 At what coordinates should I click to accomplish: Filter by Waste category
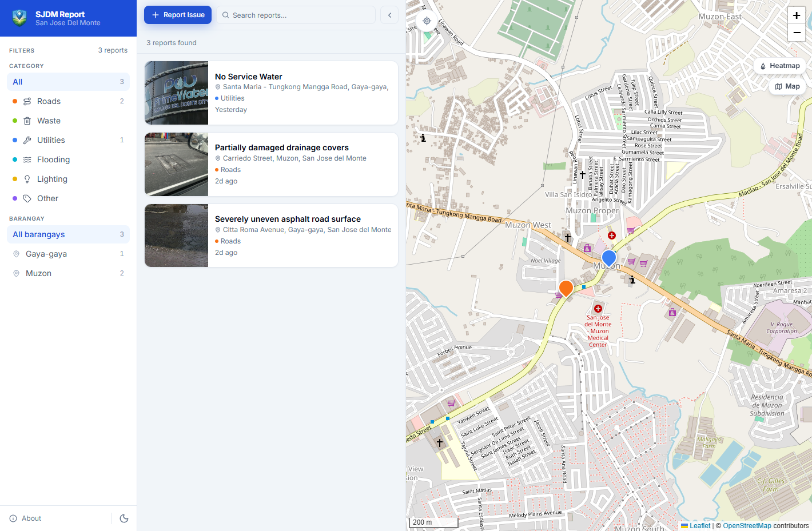pos(68,121)
